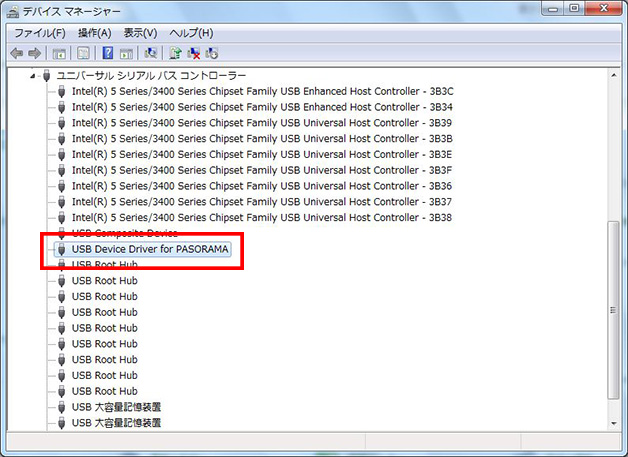Viewport: 628px width, 457px height.
Task: Select Enhanced Host Controller - 3B3C
Action: click(262, 91)
